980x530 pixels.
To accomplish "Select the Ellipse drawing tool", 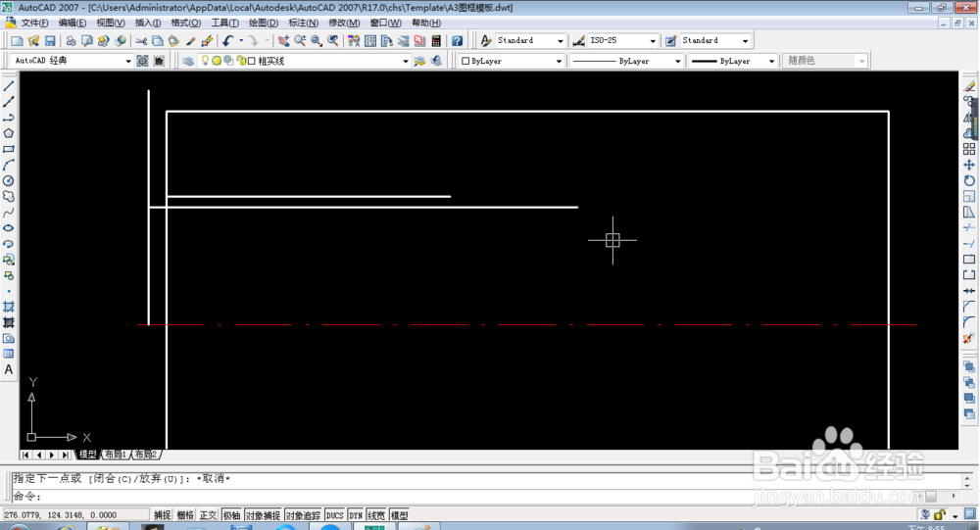I will pos(9,228).
